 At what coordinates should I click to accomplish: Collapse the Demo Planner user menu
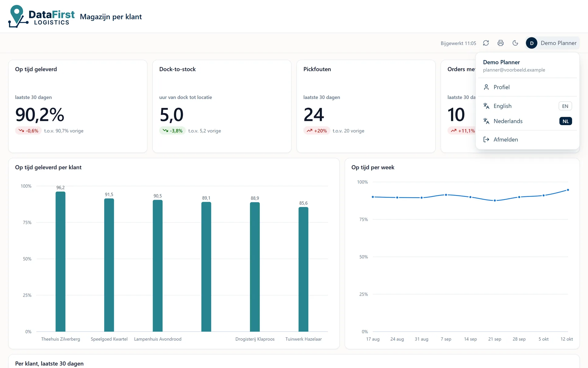click(x=552, y=43)
